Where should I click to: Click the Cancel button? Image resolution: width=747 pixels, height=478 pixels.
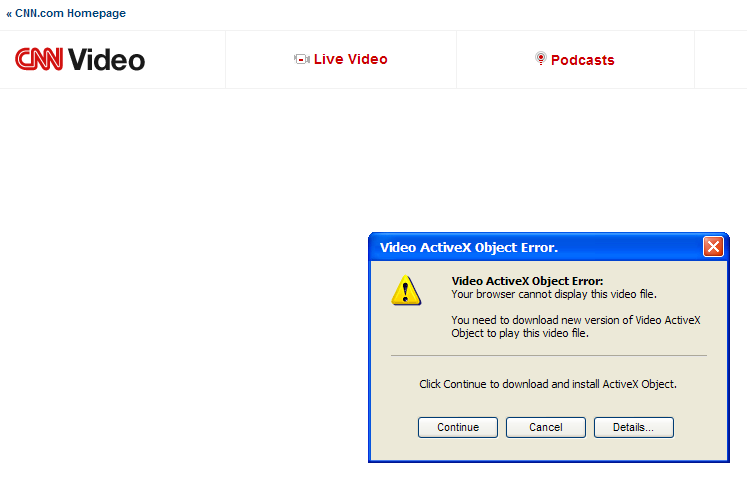pos(546,427)
